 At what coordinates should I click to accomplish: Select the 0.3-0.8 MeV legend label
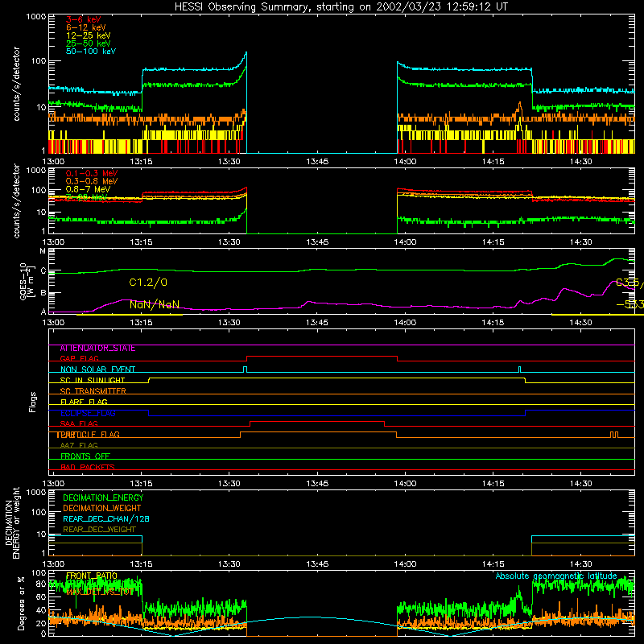click(x=92, y=181)
